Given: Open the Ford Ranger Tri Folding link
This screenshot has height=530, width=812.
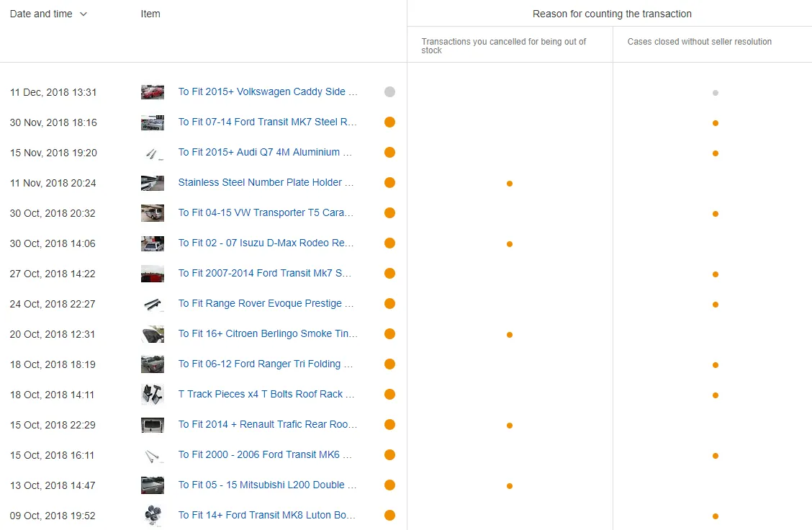Looking at the screenshot, I should (x=265, y=364).
